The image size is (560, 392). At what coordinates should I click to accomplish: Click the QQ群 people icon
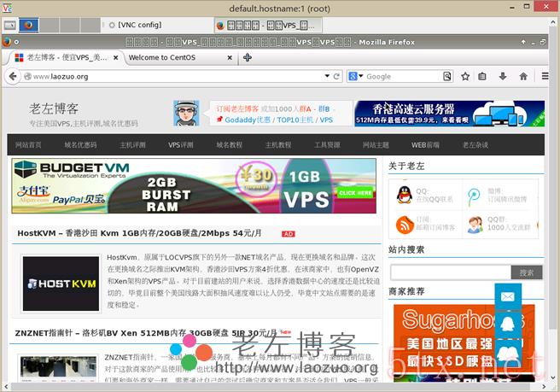click(475, 225)
